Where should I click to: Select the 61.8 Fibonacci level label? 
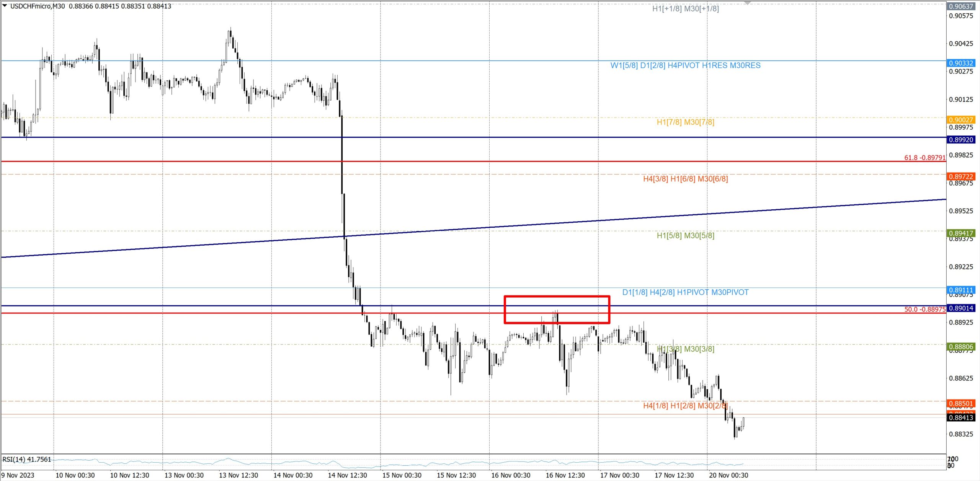924,158
